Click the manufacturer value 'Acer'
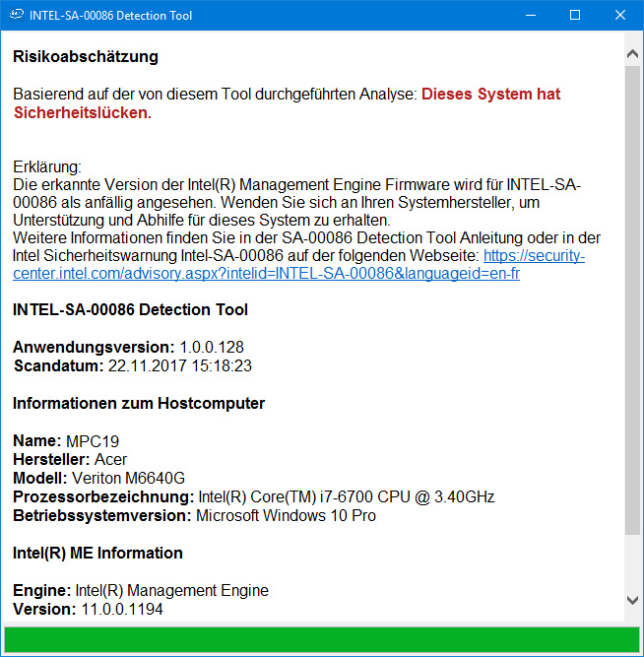644x657 pixels. pyautogui.click(x=110, y=460)
